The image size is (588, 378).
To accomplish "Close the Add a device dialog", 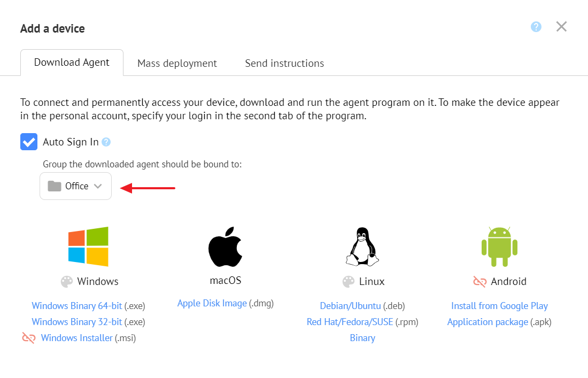I will coord(561,27).
